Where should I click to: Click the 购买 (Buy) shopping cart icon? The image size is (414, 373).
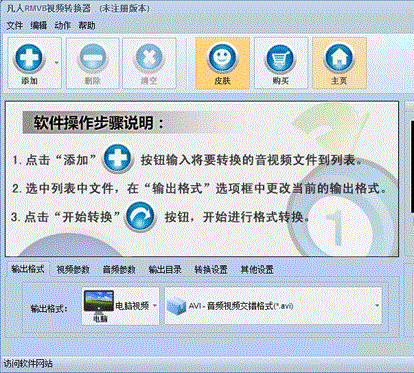(x=280, y=59)
